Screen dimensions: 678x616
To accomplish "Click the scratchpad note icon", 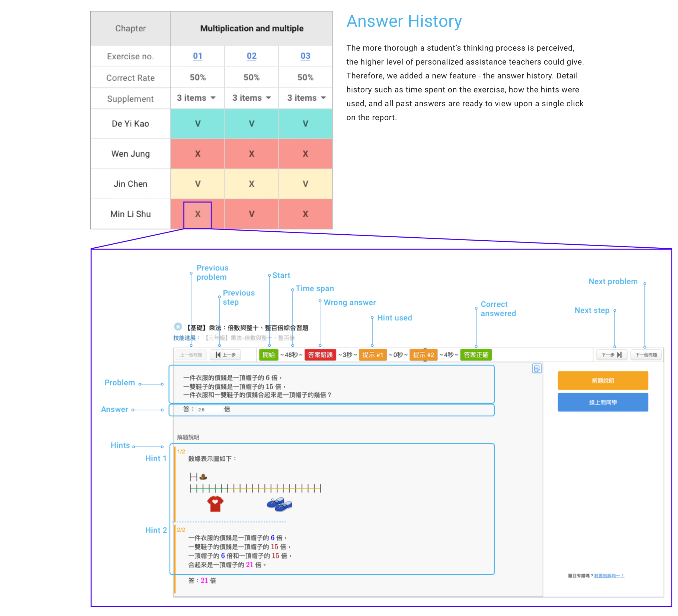I will [537, 369].
